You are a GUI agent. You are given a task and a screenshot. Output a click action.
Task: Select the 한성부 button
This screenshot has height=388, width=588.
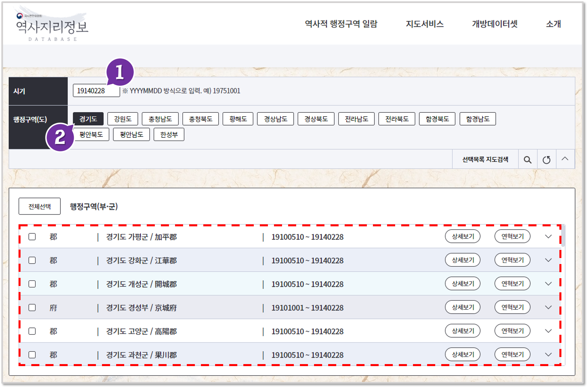click(x=169, y=134)
